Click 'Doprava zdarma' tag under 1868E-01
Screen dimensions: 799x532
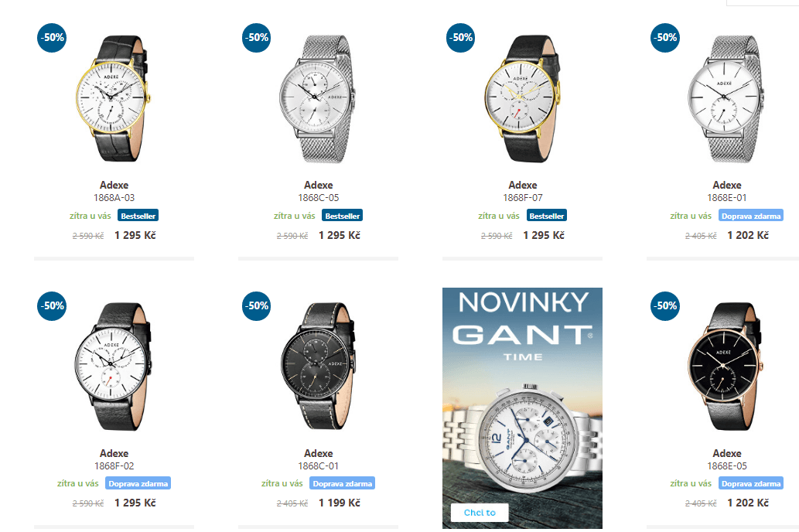coord(751,216)
